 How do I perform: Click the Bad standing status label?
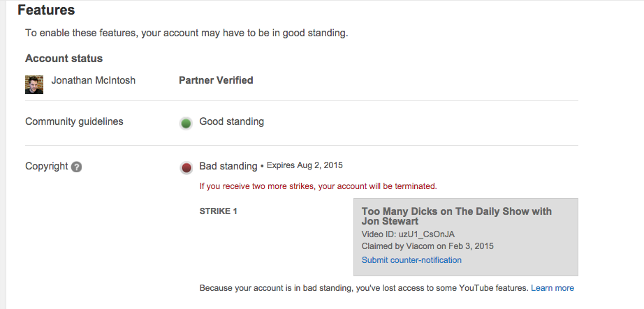point(228,166)
